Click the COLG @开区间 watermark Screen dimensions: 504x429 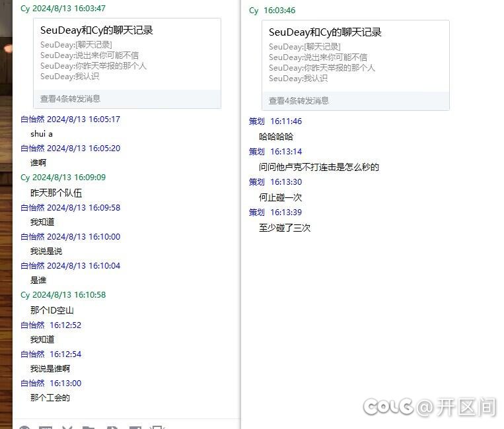coord(429,407)
